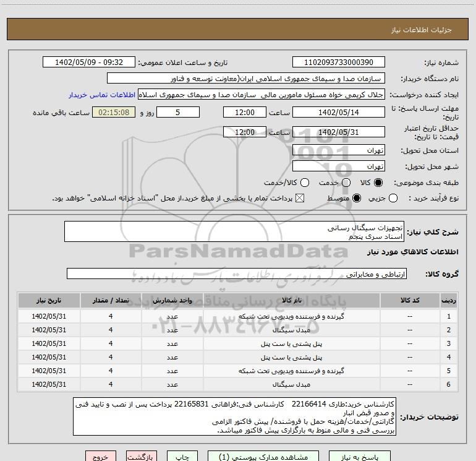The height and width of the screenshot is (461, 476).
Task: Click the خروج exit button
Action: (x=101, y=457)
